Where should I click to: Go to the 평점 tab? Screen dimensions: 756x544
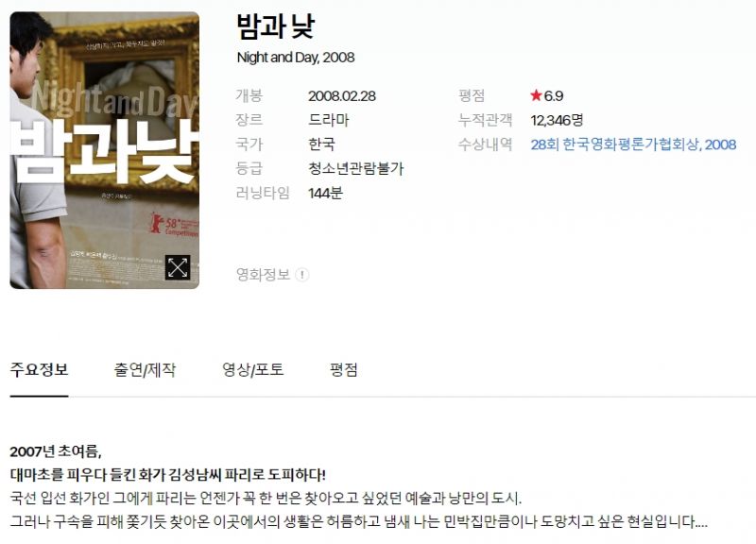pyautogui.click(x=343, y=370)
